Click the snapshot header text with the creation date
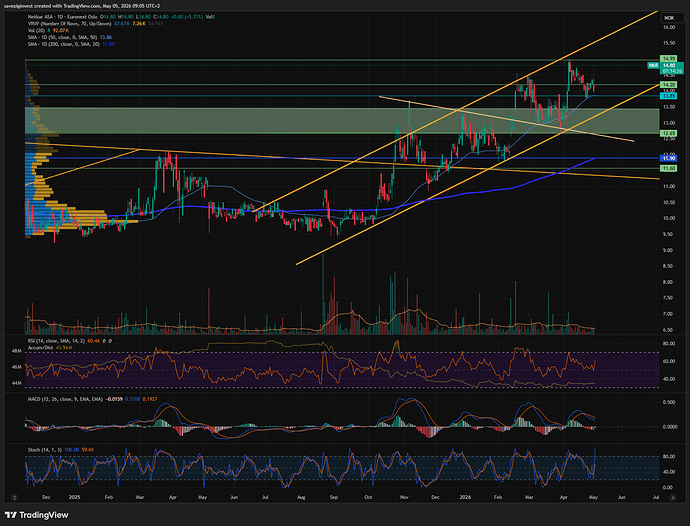The width and height of the screenshot is (690, 526). [82, 6]
